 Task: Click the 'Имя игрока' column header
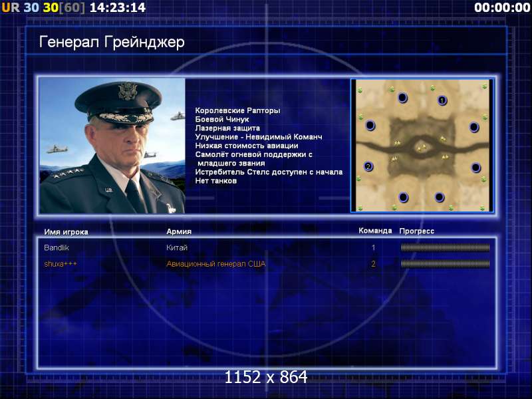tap(66, 232)
